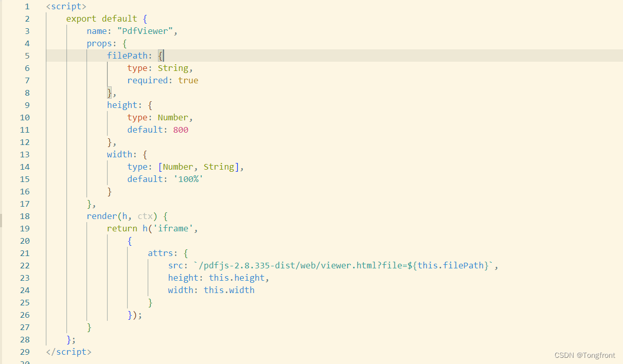Click line number 22 in the gutter
This screenshot has width=623, height=364.
[x=25, y=266]
